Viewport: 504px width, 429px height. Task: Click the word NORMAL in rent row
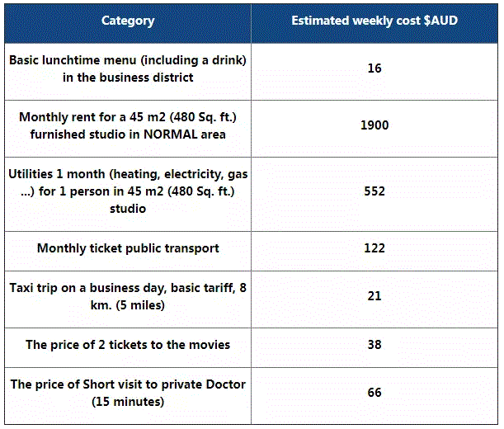[171, 134]
